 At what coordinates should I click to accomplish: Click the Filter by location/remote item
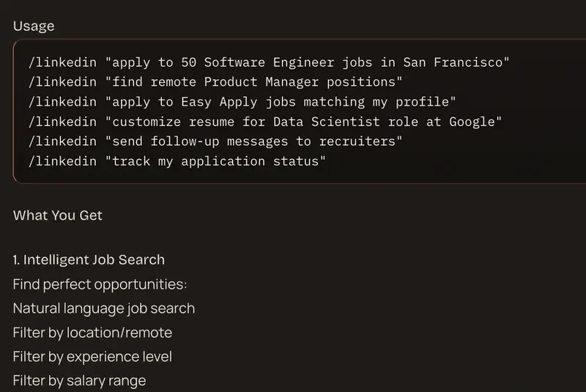click(x=92, y=333)
